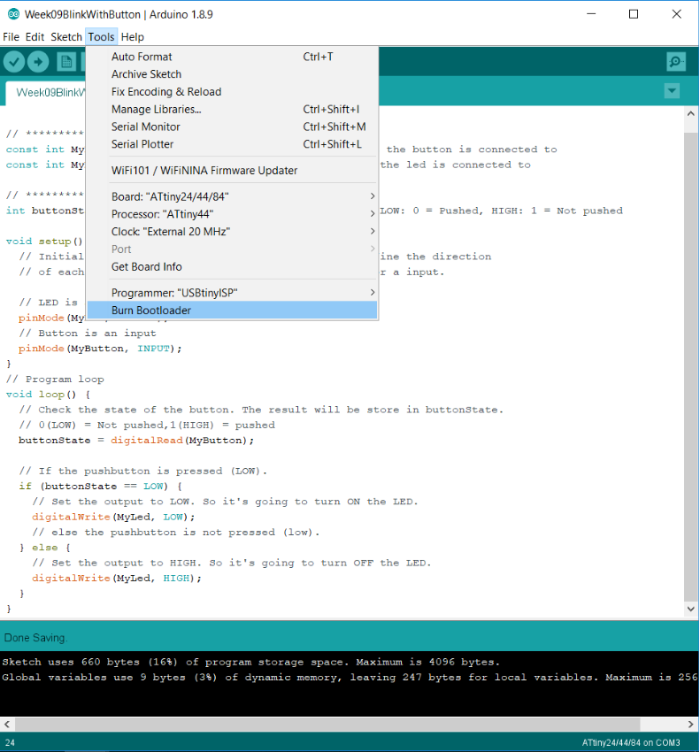The image size is (700, 752).
Task: Click the console horizontal scrollbar thumb
Action: [327, 725]
